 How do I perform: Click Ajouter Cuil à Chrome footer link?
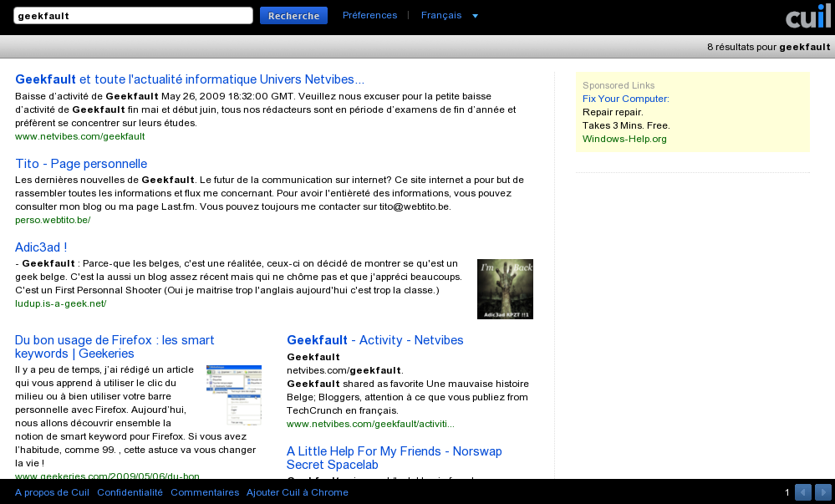point(297,492)
